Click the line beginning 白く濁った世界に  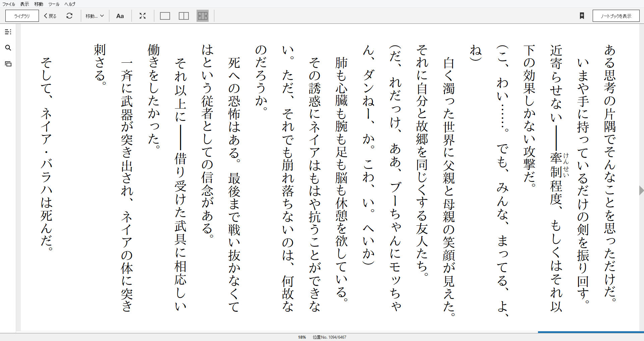click(449, 186)
